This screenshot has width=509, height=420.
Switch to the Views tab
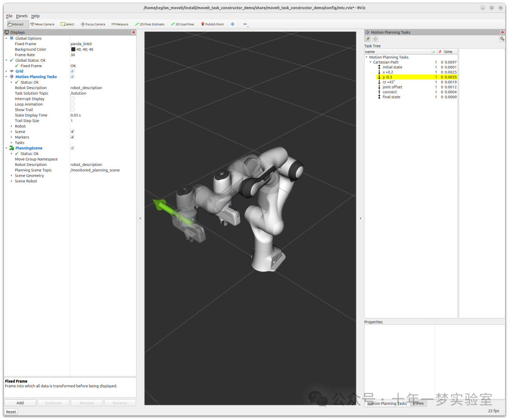[418, 403]
